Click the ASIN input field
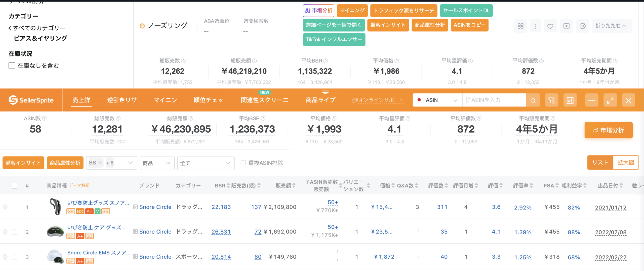Screen dimensions: 644x271 coord(494,100)
